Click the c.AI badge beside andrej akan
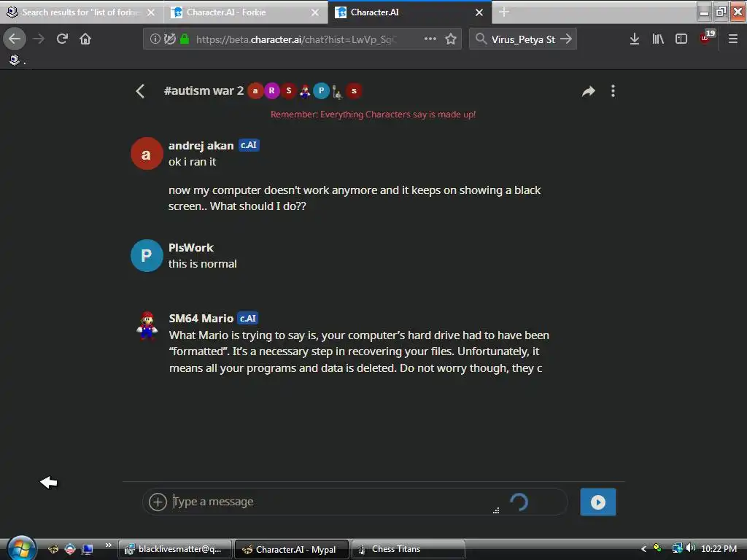The image size is (747, 560). tap(249, 145)
